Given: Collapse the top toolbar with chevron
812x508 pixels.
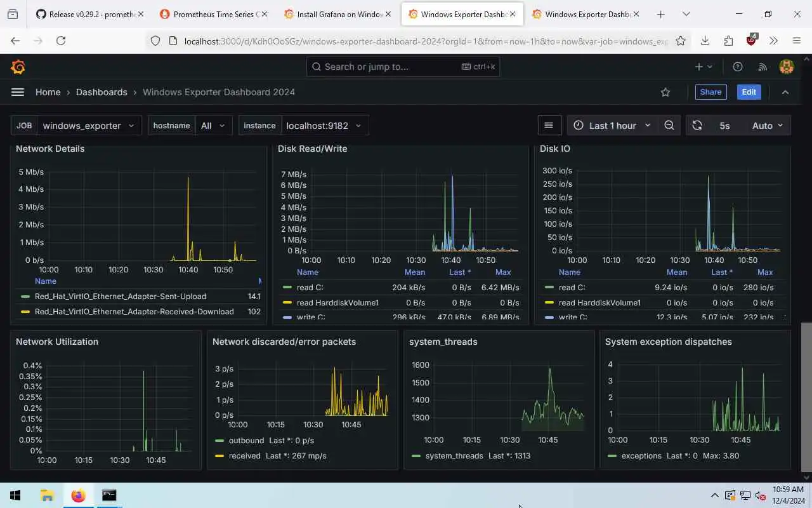Looking at the screenshot, I should click(785, 92).
